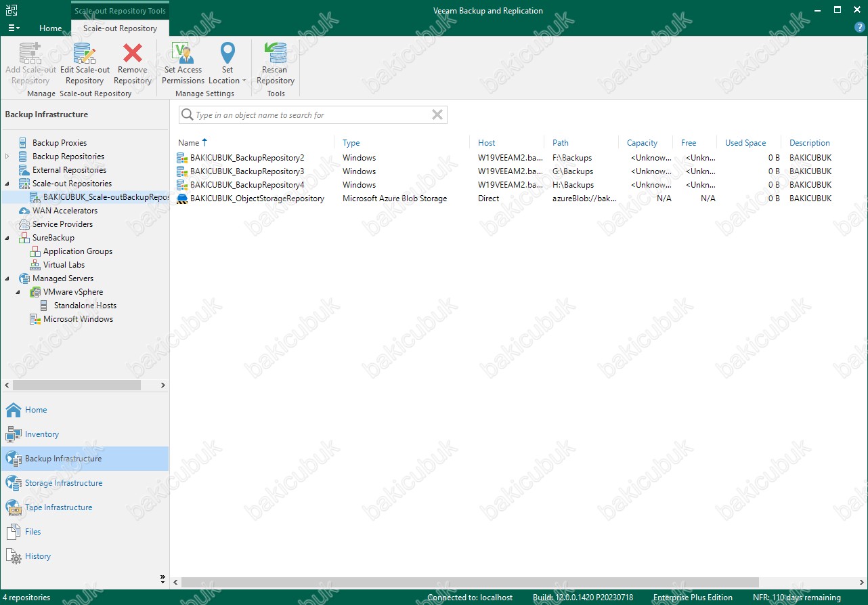The image size is (868, 605).
Task: Select the BAKICUBUK_BackupRepository2 row
Action: (x=518, y=158)
